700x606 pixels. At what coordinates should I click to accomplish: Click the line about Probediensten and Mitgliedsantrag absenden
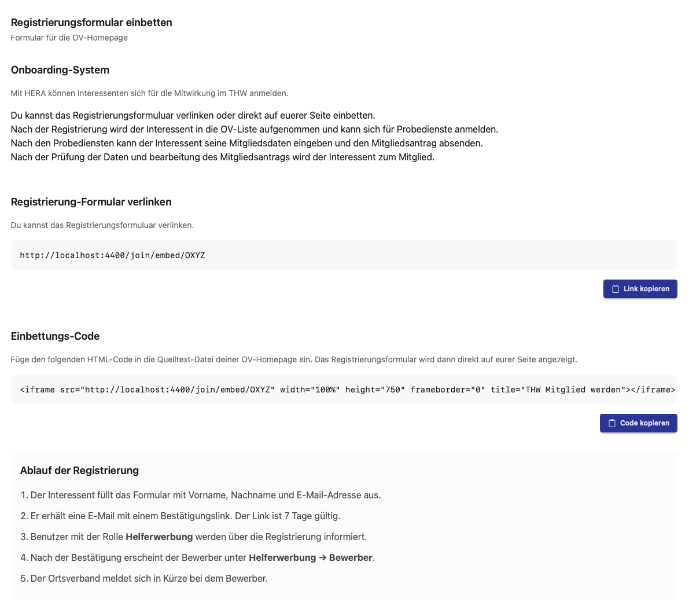click(x=246, y=143)
